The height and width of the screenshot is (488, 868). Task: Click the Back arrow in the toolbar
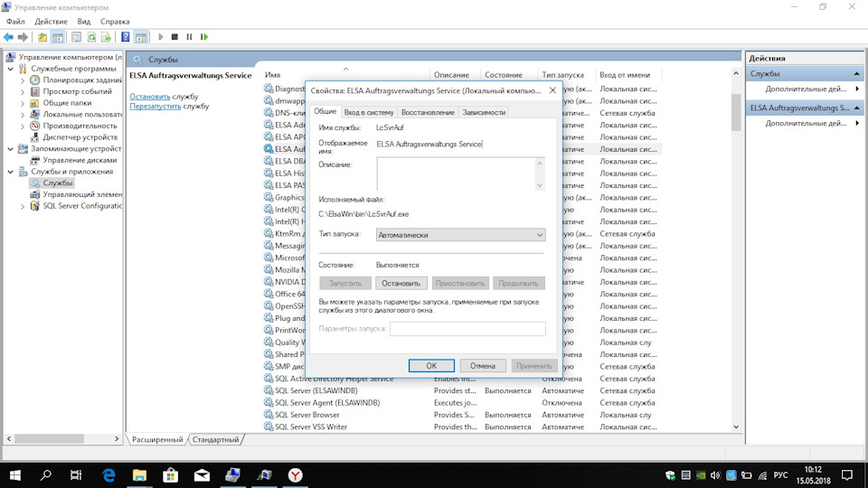pyautogui.click(x=8, y=37)
